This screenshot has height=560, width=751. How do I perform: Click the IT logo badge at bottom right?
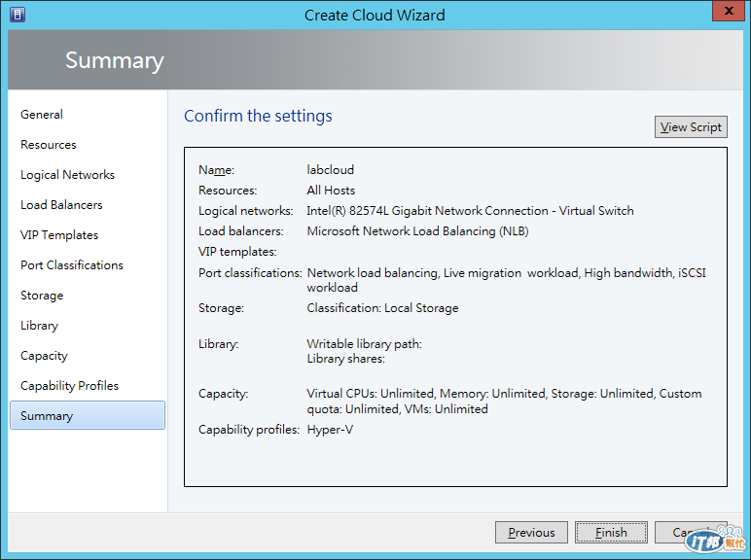tap(715, 541)
